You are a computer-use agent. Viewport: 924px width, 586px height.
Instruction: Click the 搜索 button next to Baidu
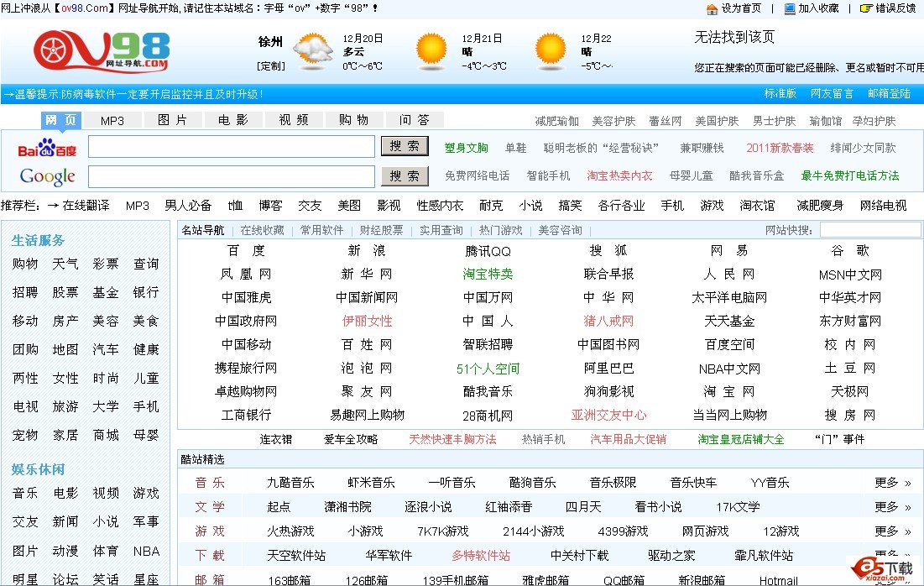[x=404, y=146]
